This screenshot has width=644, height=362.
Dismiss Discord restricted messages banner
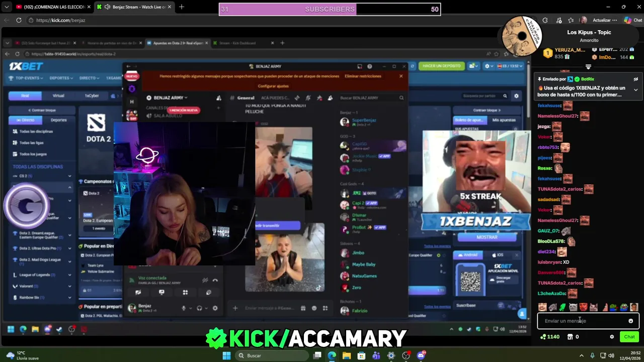401,76
